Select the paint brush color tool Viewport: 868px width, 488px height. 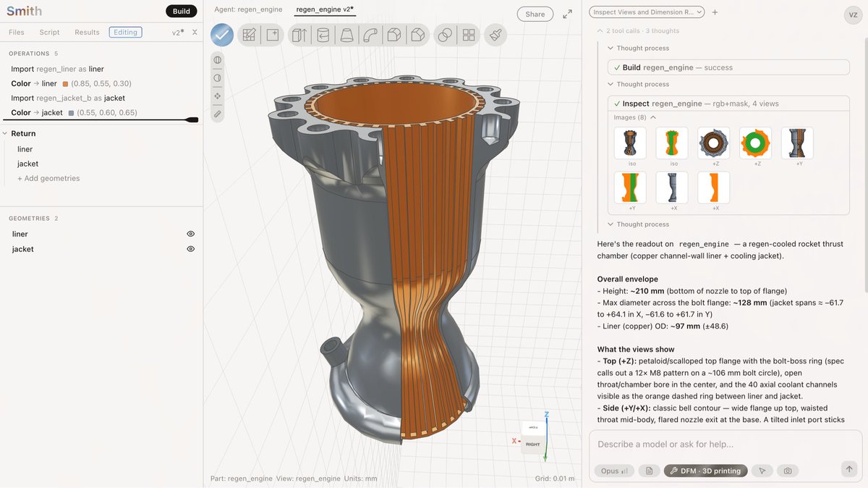495,35
